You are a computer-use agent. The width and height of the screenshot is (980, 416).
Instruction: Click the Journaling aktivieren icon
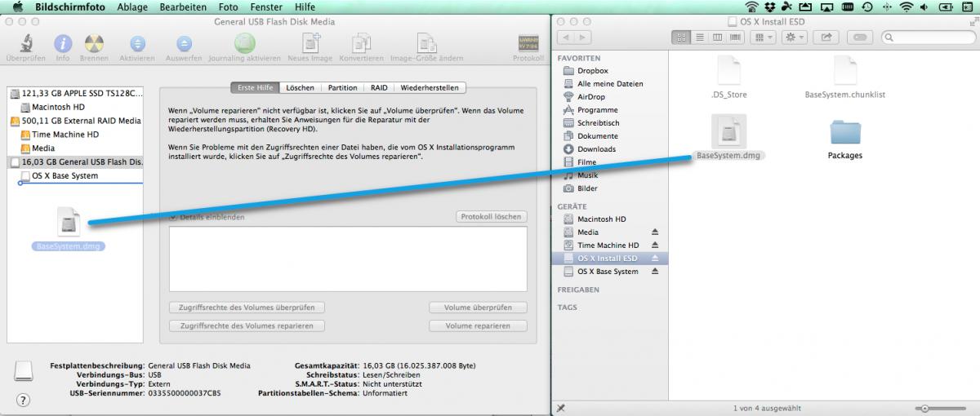pos(244,42)
